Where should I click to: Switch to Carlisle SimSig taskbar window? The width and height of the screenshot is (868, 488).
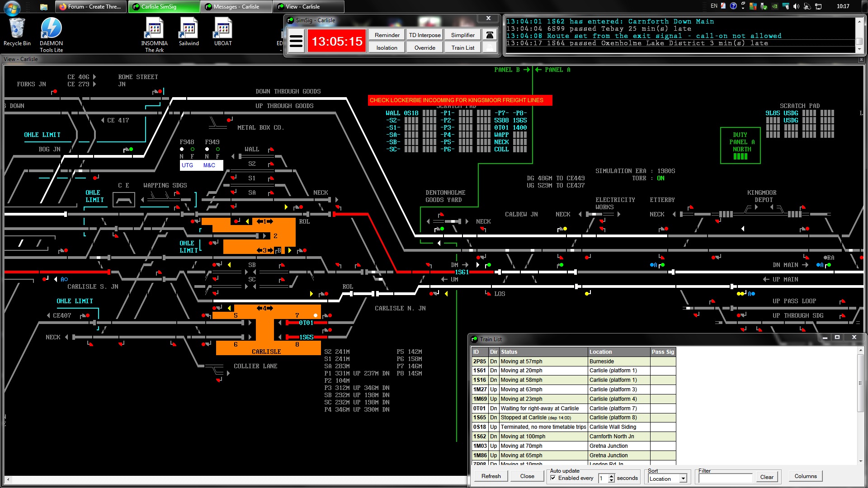tap(164, 7)
